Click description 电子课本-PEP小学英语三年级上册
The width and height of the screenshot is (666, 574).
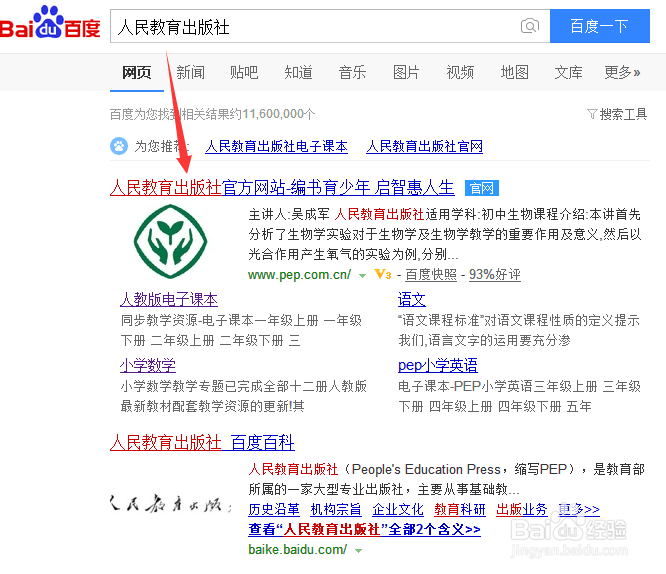(x=497, y=386)
